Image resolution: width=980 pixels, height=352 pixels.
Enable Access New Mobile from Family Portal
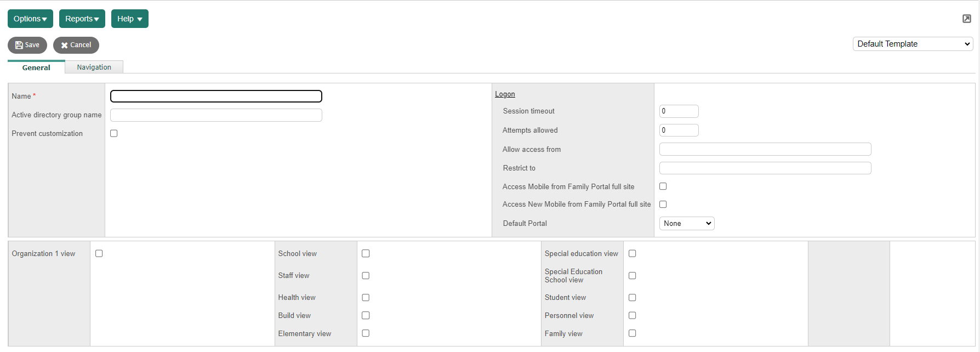tap(663, 205)
